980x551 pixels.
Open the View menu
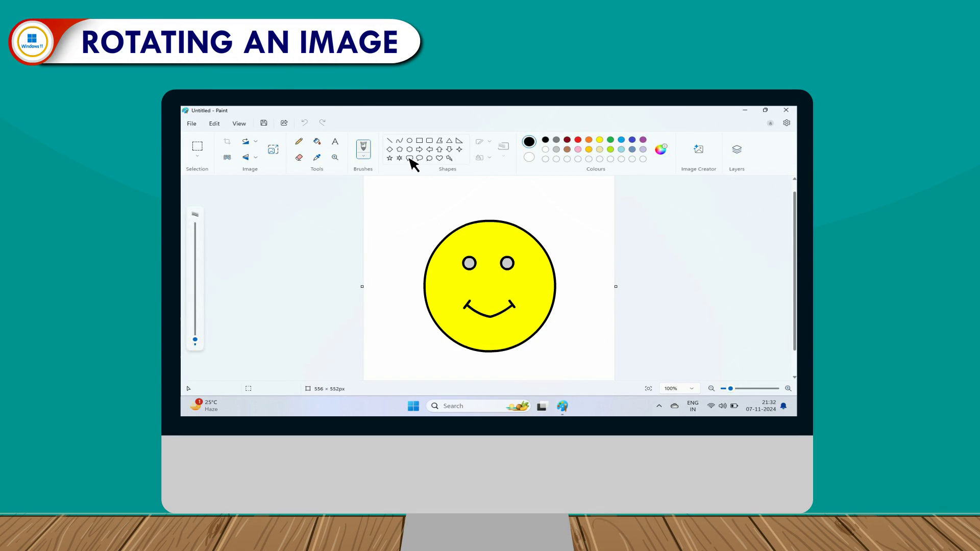(x=239, y=123)
